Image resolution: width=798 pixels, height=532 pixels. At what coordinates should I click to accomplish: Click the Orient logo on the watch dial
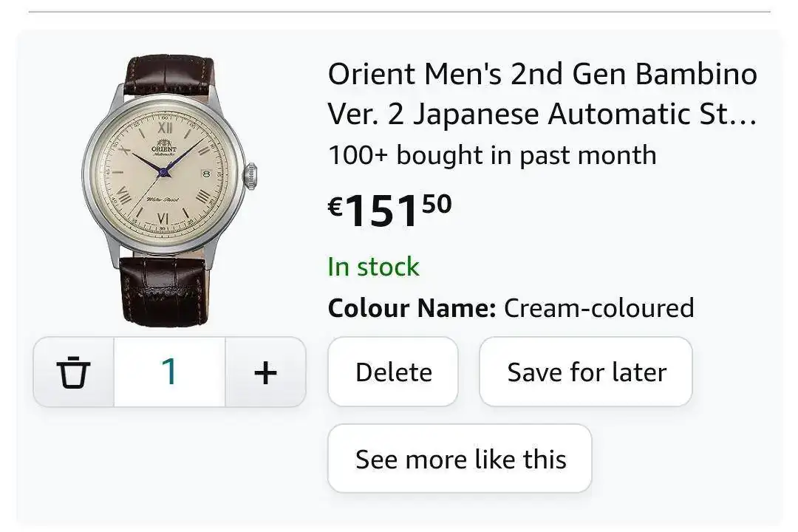click(164, 146)
